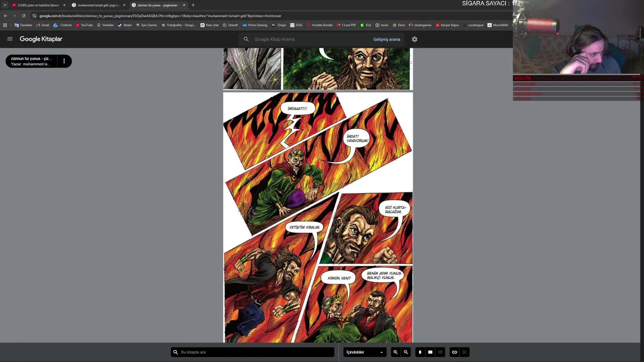This screenshot has height=362, width=644.
Task: Click the browser back arrow
Action: point(6,16)
